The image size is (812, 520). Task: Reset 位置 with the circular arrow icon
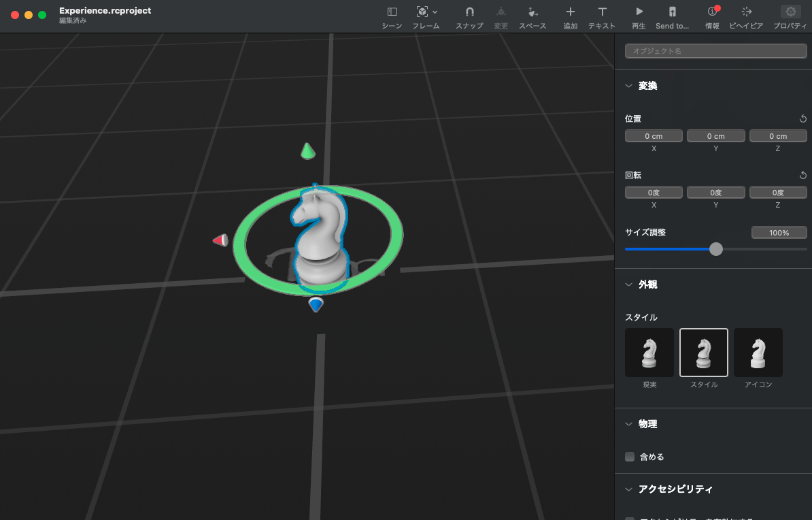point(802,118)
